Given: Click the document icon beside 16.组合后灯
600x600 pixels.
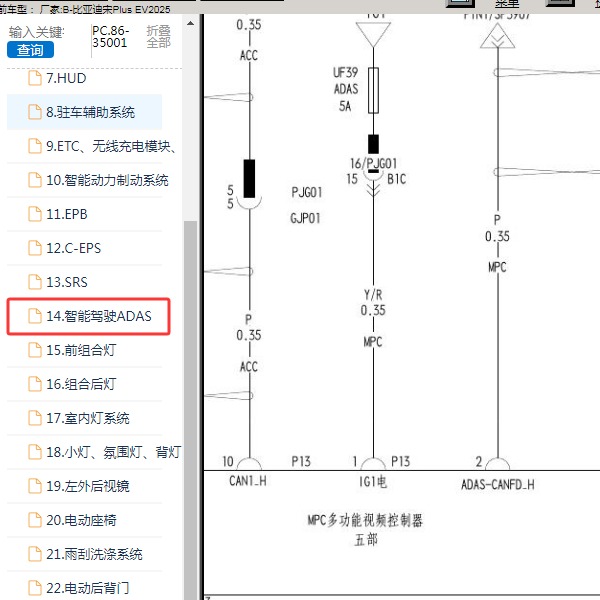Looking at the screenshot, I should pos(35,384).
